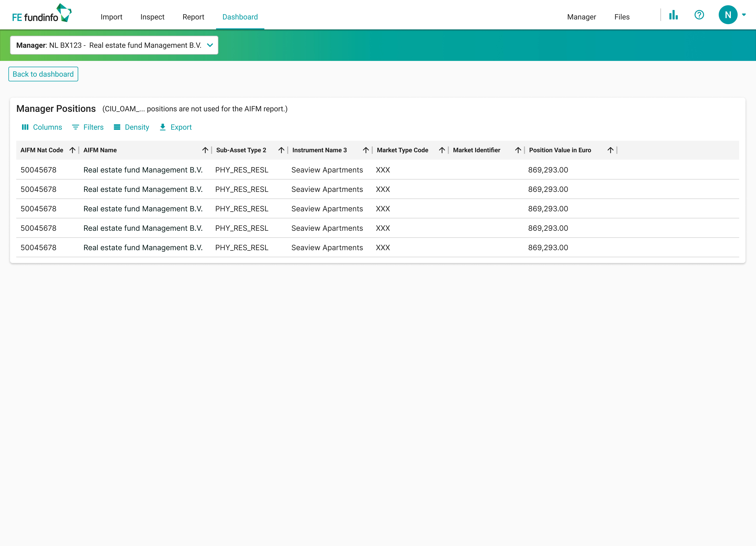
Task: Click the Instrument Name 3 column header
Action: click(320, 150)
